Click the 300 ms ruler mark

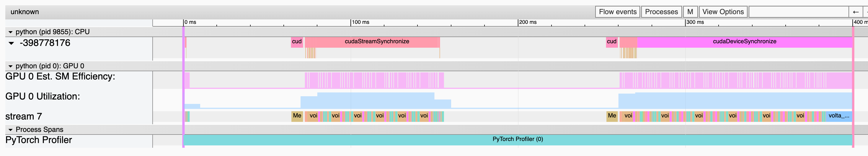click(x=695, y=22)
